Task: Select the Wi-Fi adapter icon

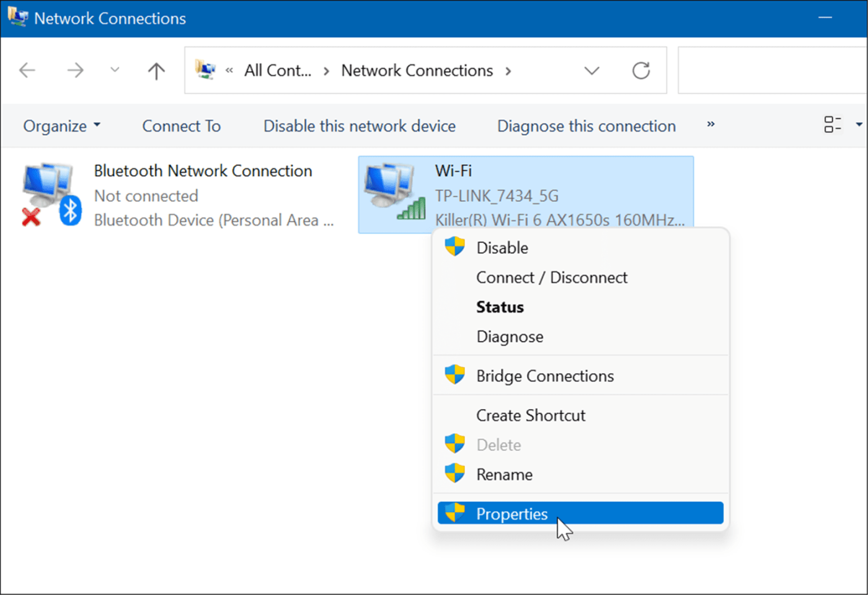Action: click(x=395, y=192)
